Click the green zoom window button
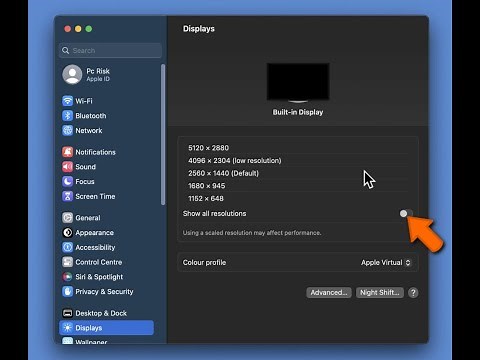This screenshot has height=360, width=480. (x=89, y=29)
